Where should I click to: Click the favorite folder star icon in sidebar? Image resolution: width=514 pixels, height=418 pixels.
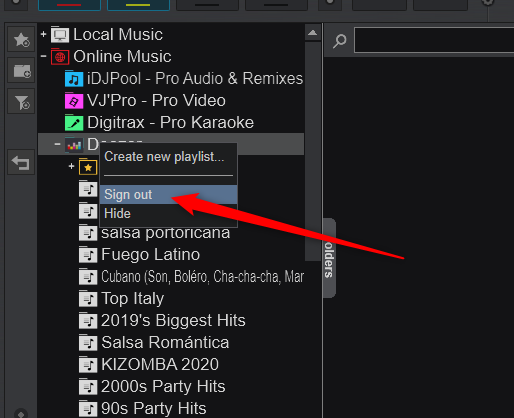(x=21, y=39)
